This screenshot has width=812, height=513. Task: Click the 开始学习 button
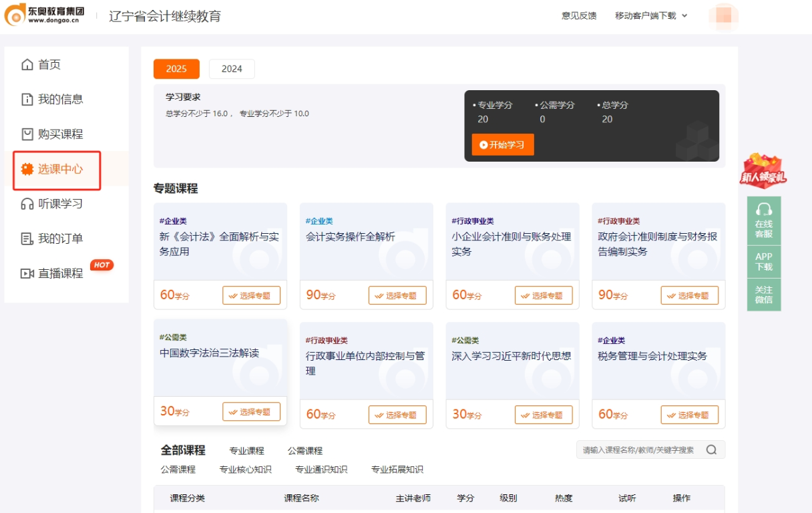[x=501, y=144]
